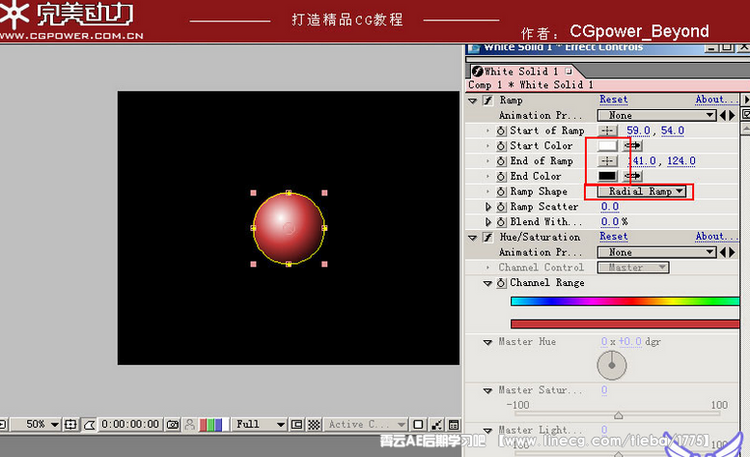
Task: Collapse Master Hue section
Action: coord(487,342)
